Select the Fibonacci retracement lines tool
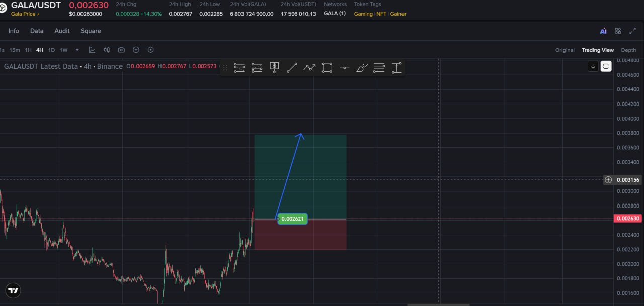 click(379, 68)
